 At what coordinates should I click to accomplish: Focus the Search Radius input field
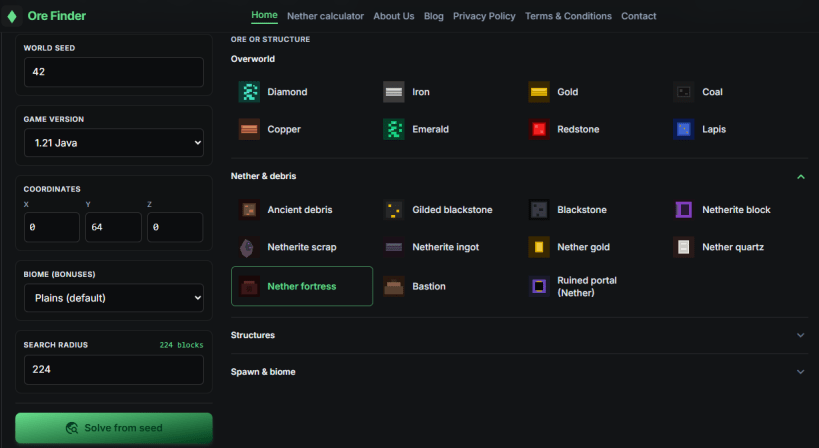point(114,370)
